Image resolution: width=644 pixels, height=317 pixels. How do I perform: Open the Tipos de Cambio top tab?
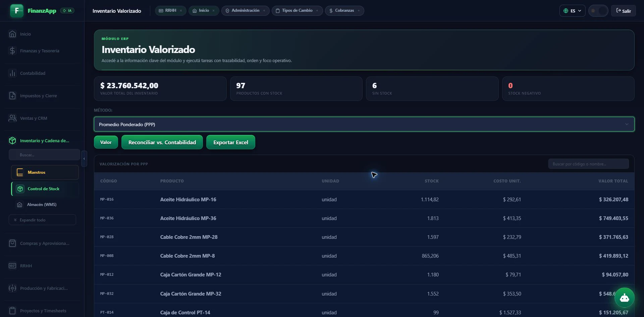297,11
